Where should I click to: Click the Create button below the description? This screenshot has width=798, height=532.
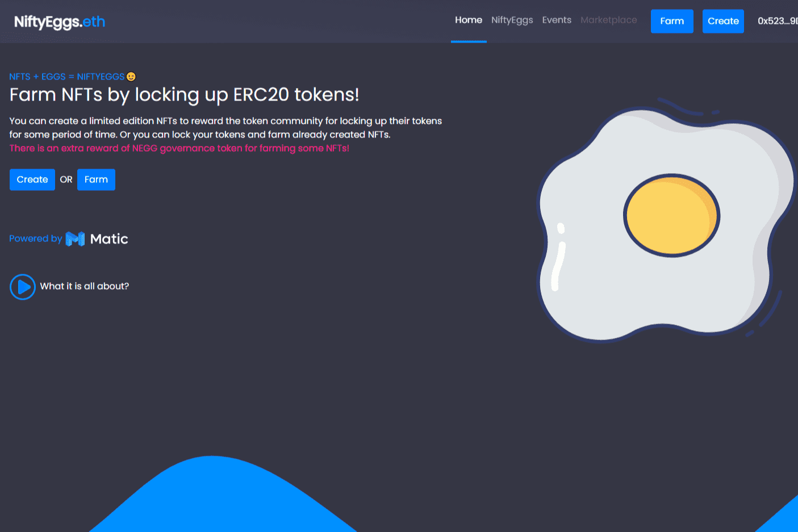click(32, 179)
